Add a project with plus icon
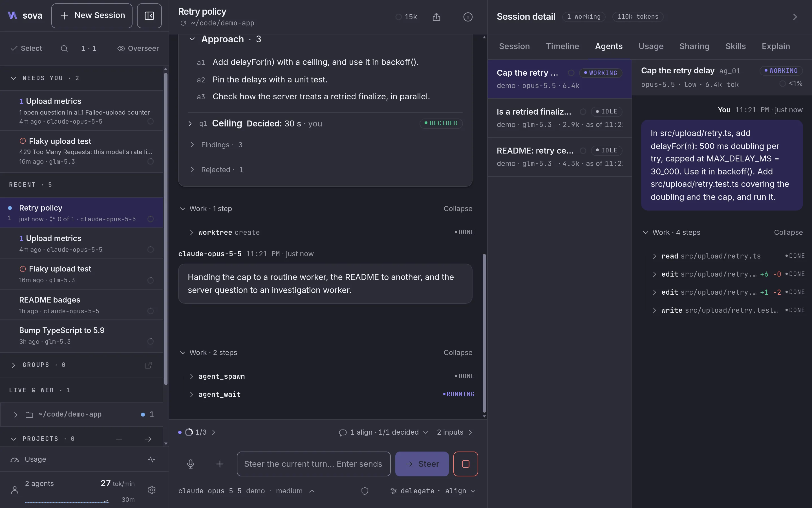812x508 pixels. (119, 439)
